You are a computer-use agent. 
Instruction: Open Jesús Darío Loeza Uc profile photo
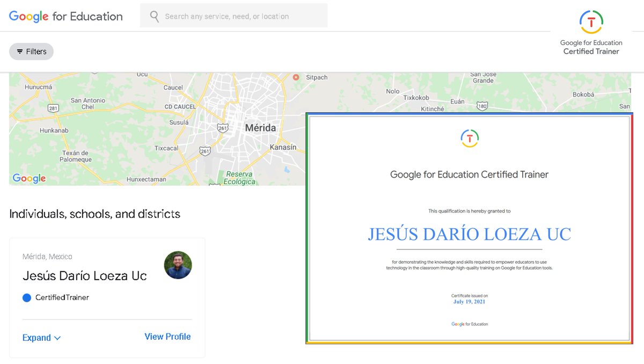178,265
